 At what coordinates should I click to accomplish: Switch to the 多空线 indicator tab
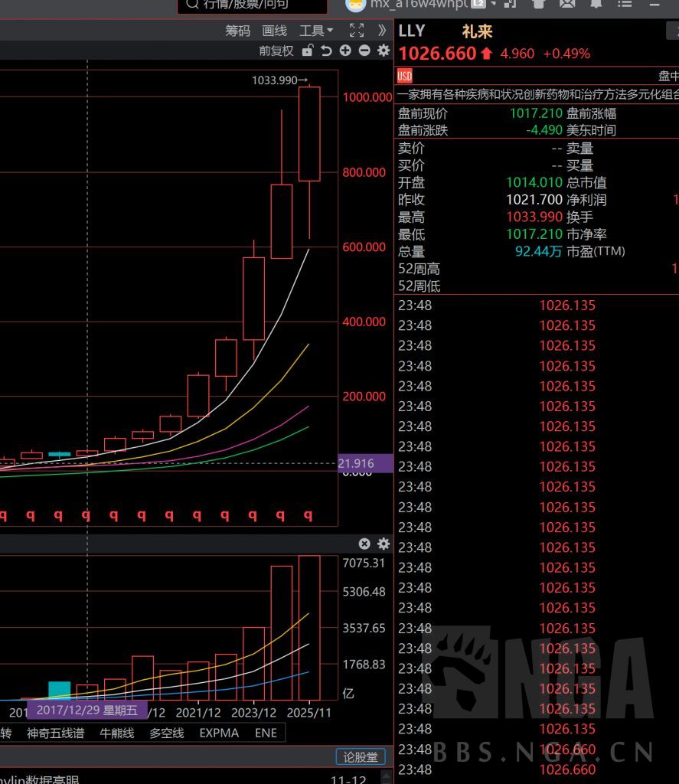(167, 733)
